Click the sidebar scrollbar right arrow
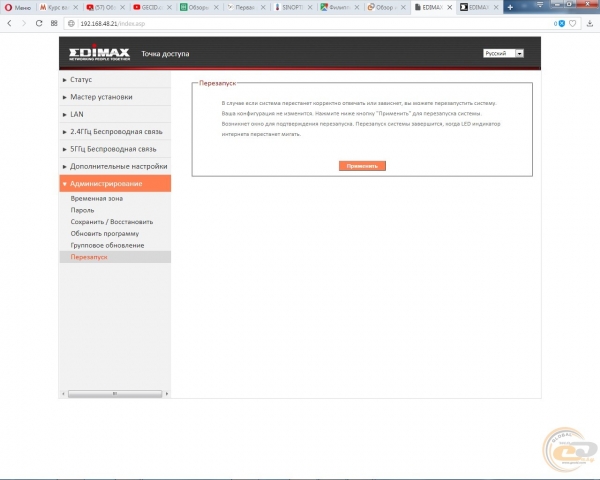This screenshot has width=600, height=480. pos(167,393)
